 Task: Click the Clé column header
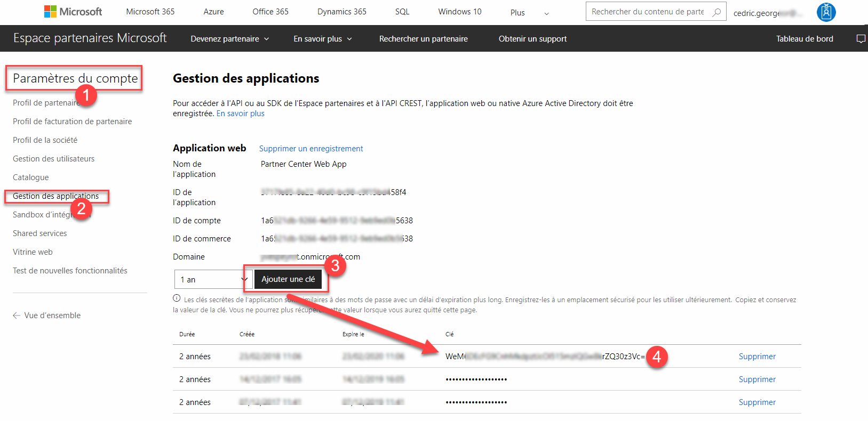(x=450, y=334)
